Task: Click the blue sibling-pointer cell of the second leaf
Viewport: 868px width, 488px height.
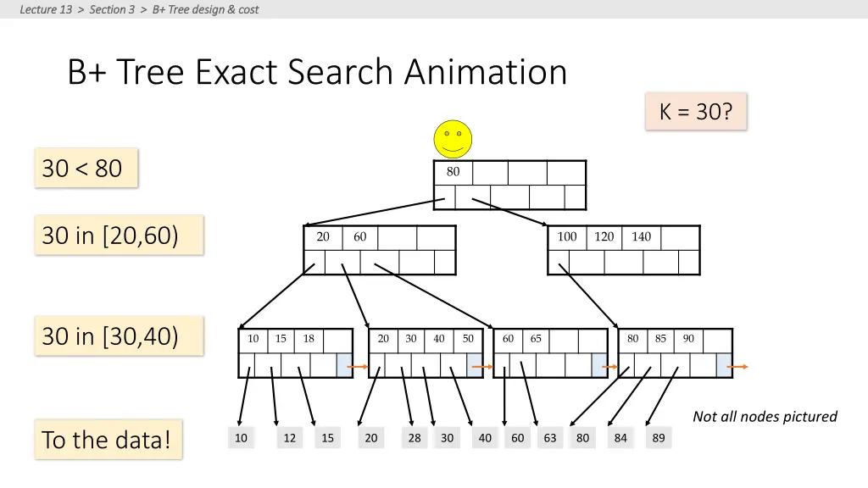Action: point(475,365)
